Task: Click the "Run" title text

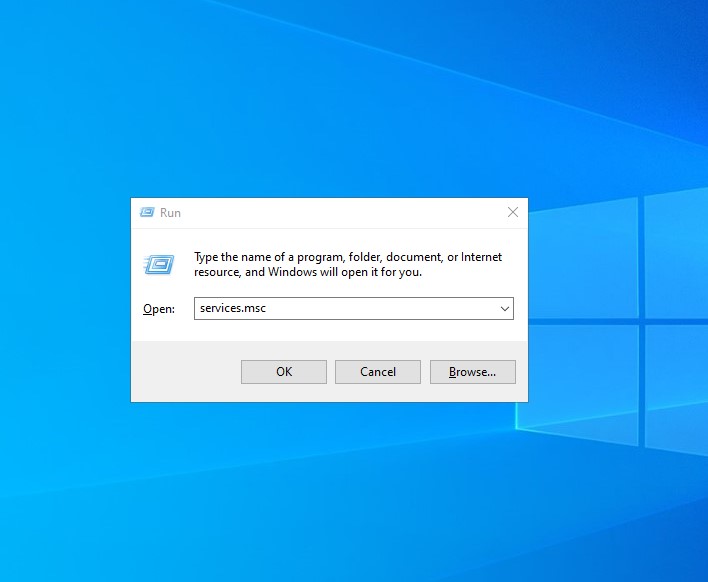Action: pyautogui.click(x=170, y=213)
